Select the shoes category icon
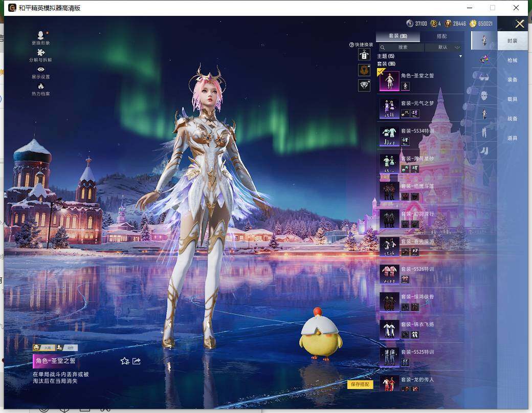532x413 pixels. tap(484, 150)
